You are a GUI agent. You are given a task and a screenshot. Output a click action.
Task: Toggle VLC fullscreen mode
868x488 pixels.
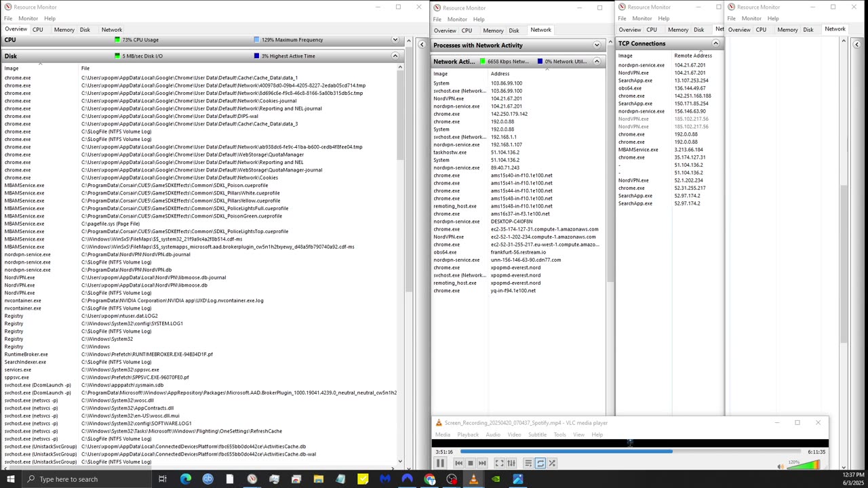pos(499,463)
